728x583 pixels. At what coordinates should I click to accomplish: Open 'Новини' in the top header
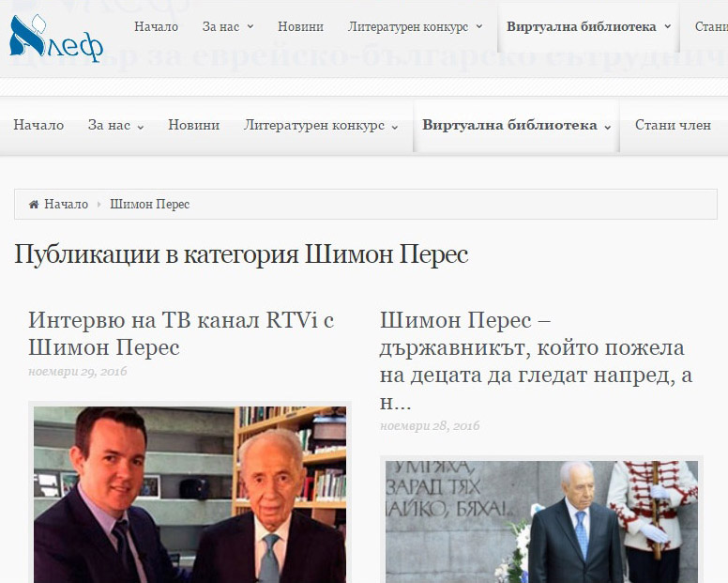[x=300, y=26]
